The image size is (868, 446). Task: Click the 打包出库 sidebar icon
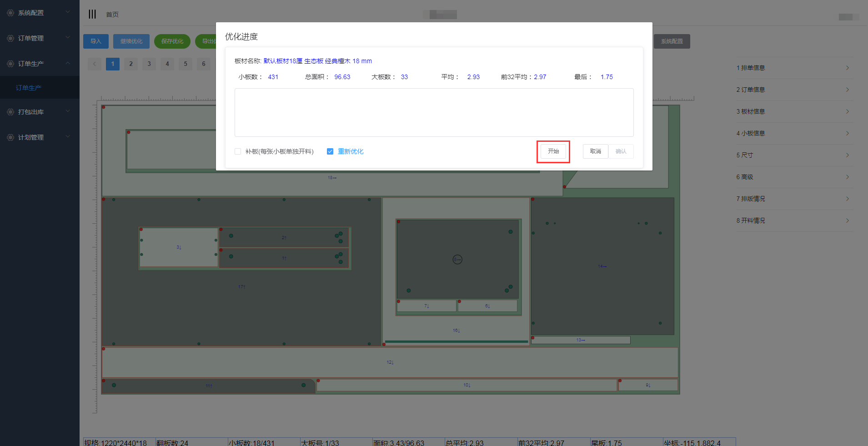10,112
